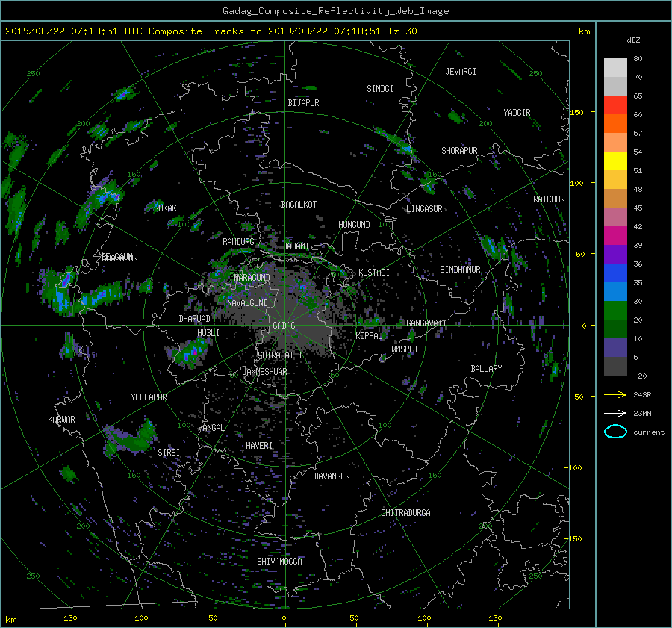
Task: Click the LAXMESHWAR city label
Action: 264,372
